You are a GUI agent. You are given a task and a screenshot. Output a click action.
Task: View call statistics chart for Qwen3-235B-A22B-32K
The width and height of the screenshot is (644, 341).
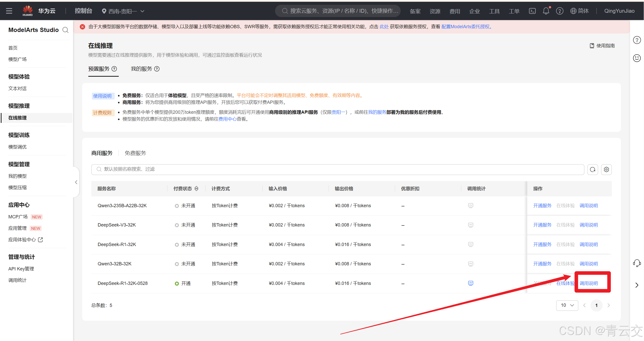pyautogui.click(x=470, y=205)
